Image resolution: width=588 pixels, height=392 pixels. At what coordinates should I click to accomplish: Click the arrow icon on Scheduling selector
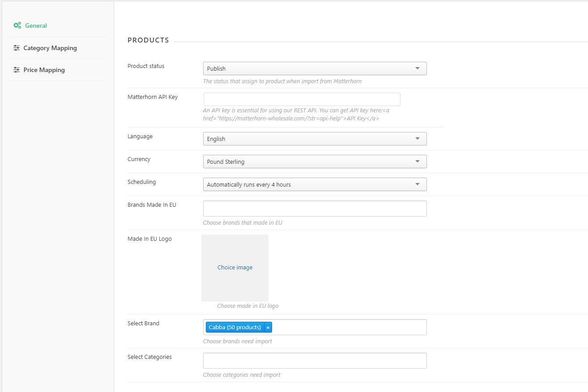click(x=418, y=184)
